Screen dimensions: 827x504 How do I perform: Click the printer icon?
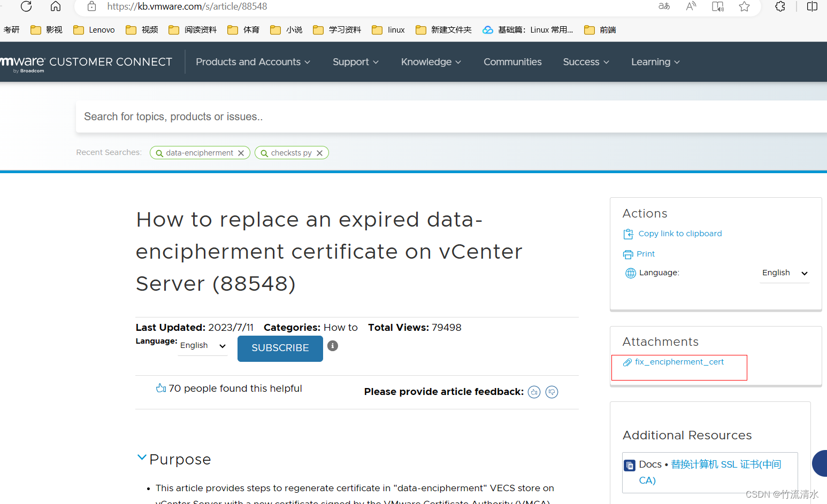click(628, 254)
